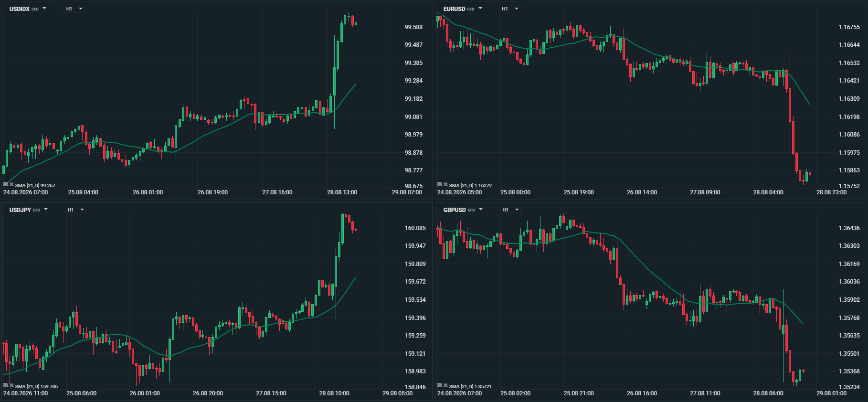Click the 1.16198 price level on EURUSD axis

(x=849, y=117)
